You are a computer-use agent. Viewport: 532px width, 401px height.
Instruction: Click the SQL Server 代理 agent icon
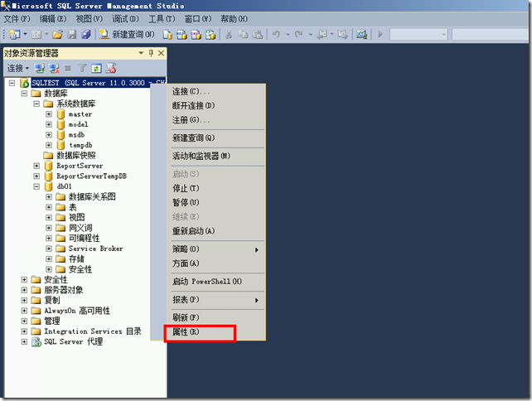(36, 341)
